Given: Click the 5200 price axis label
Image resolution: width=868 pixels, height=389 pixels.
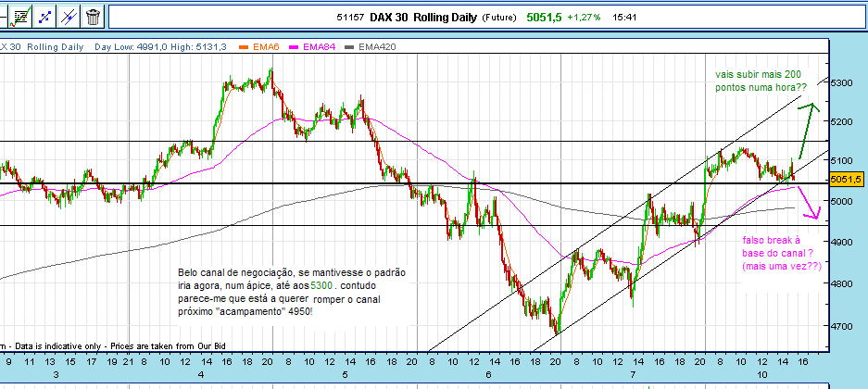Looking at the screenshot, I should (841, 121).
